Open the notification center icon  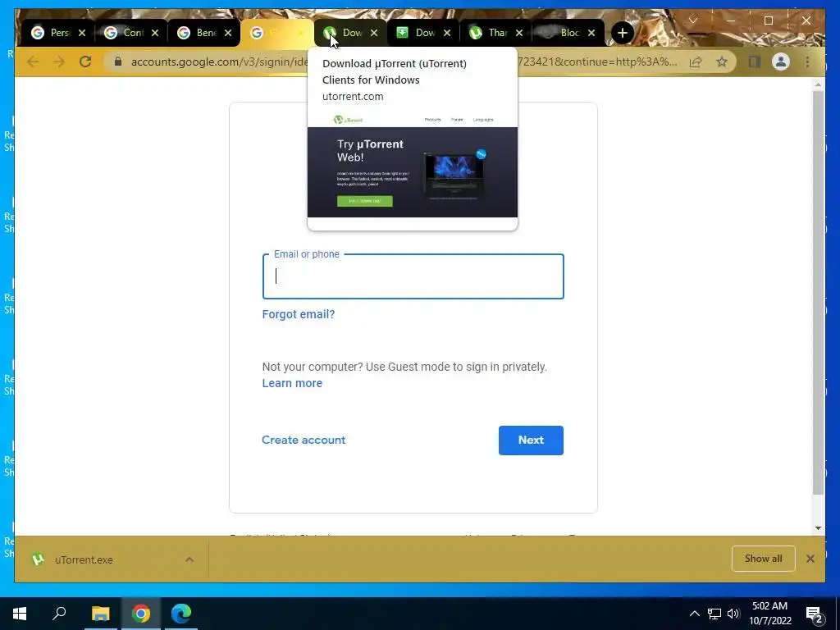tap(814, 614)
